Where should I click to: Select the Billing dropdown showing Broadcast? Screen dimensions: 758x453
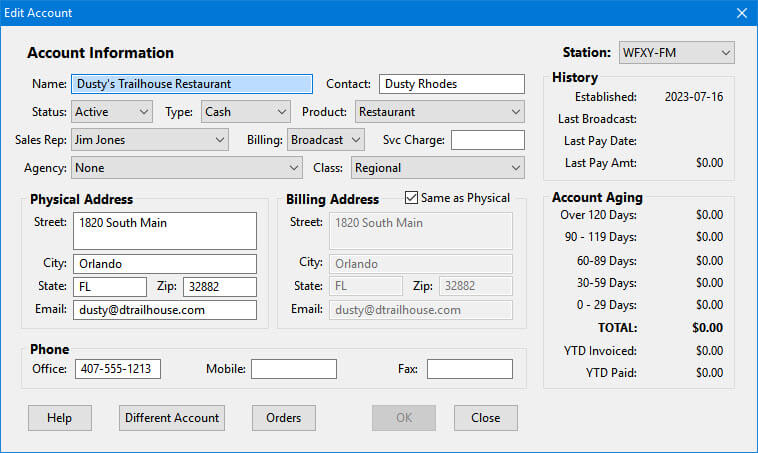click(x=326, y=140)
